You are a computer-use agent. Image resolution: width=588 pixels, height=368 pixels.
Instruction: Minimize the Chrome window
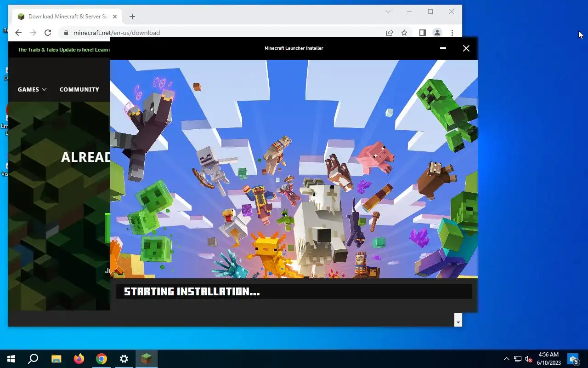point(409,11)
